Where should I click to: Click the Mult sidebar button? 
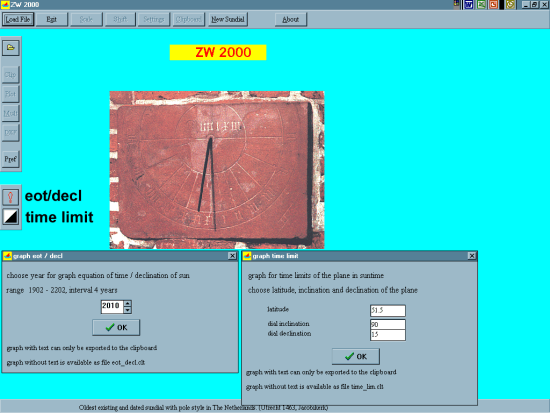(x=11, y=113)
